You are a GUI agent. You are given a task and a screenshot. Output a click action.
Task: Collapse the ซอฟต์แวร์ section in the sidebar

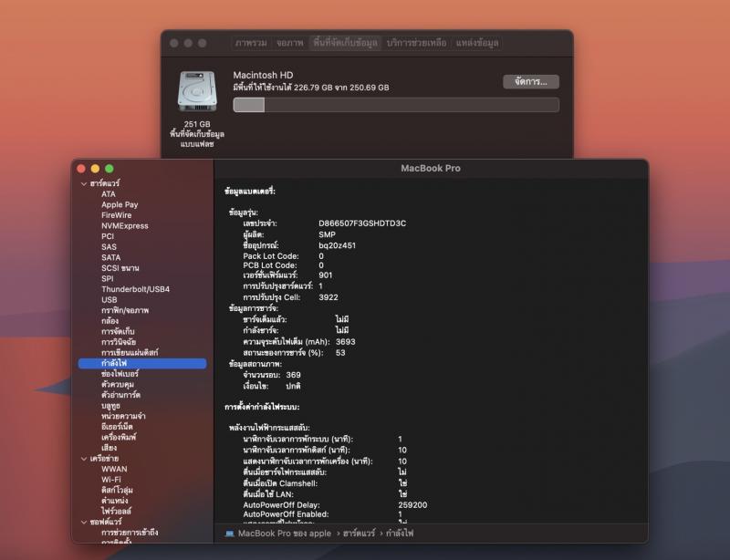coord(84,523)
